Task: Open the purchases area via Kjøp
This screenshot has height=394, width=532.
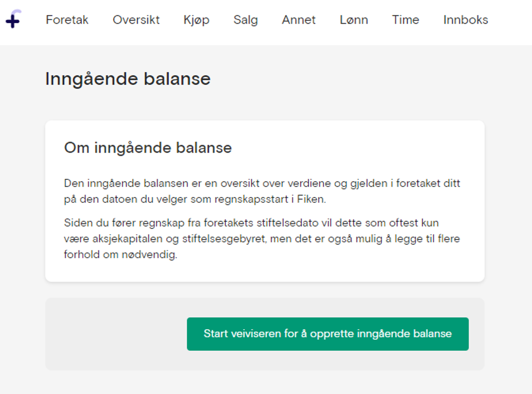Action: [x=197, y=20]
